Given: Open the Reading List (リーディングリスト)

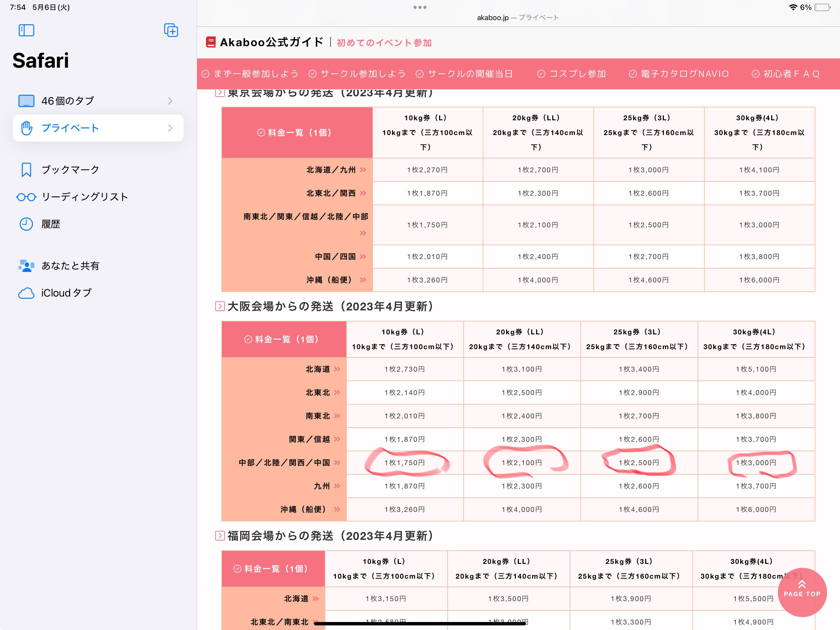Looking at the screenshot, I should click(84, 197).
